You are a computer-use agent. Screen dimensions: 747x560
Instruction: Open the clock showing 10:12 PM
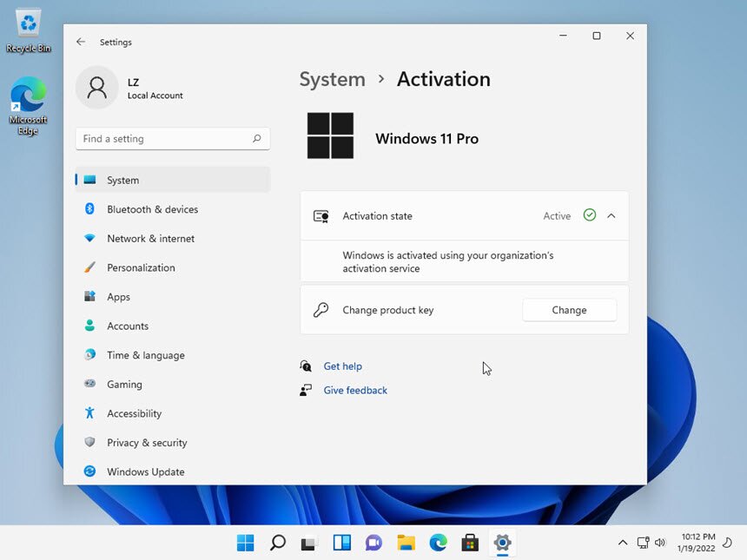point(697,543)
